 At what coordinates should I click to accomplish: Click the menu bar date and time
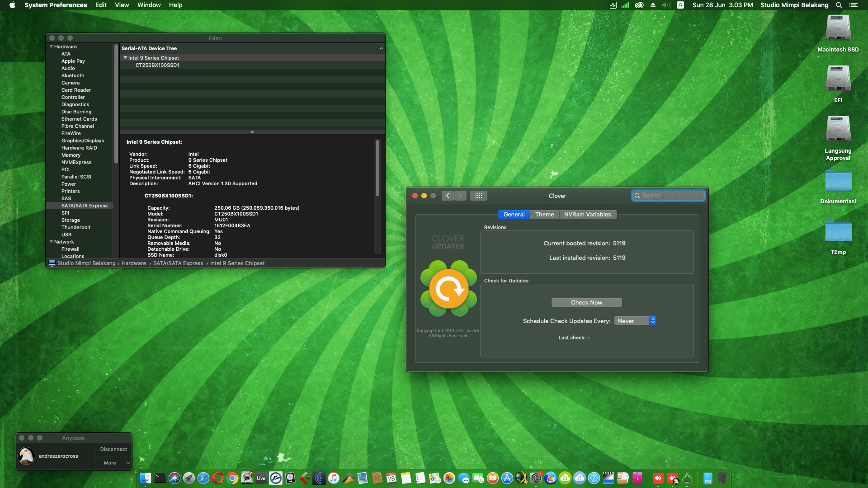722,5
